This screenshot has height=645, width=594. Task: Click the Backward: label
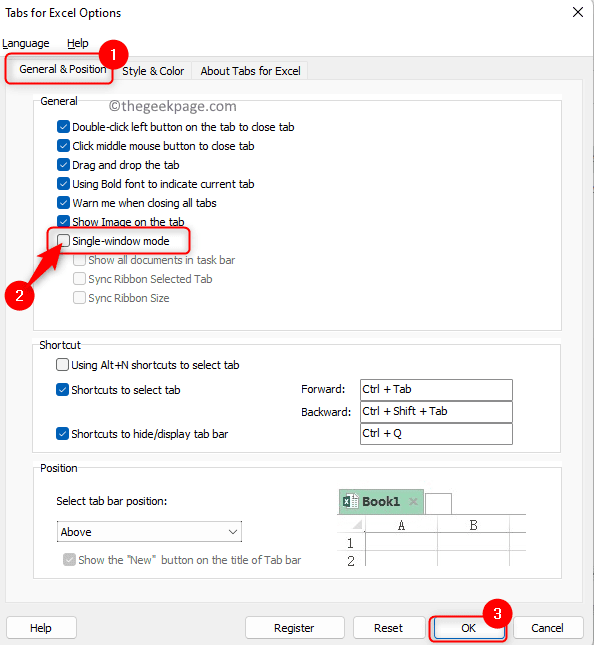tap(326, 412)
